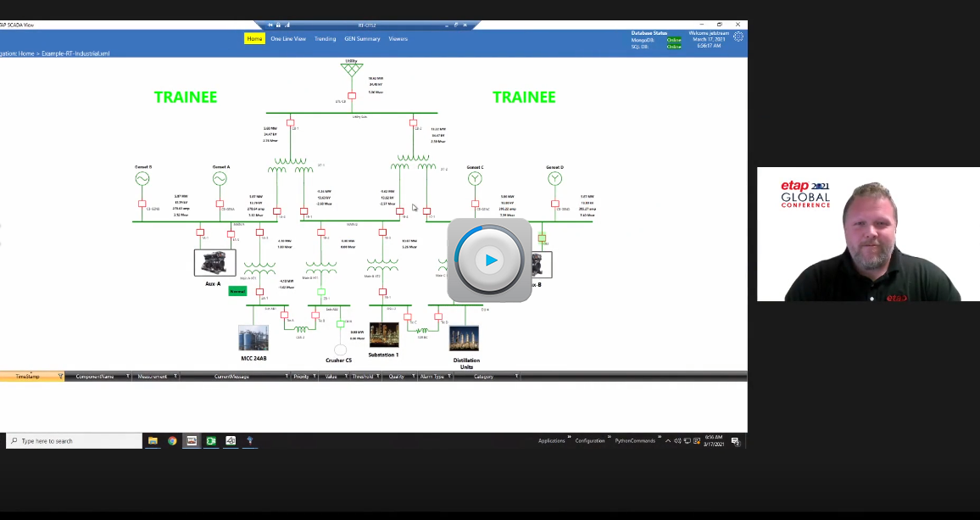Image resolution: width=980 pixels, height=520 pixels.
Task: Open the ComponentName column filter
Action: coord(127,376)
